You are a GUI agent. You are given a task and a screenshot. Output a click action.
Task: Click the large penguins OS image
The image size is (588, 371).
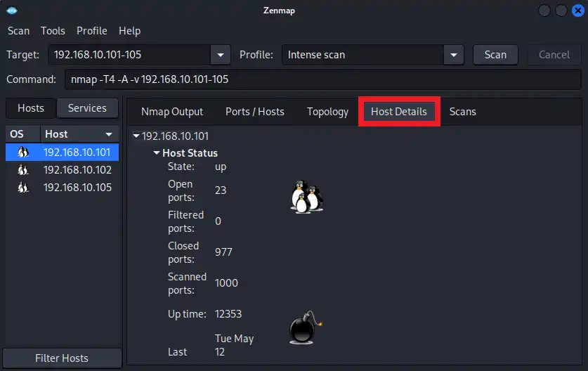click(x=307, y=197)
